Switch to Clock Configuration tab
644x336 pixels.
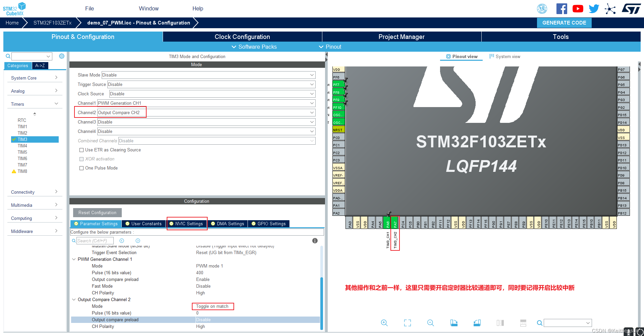(242, 37)
